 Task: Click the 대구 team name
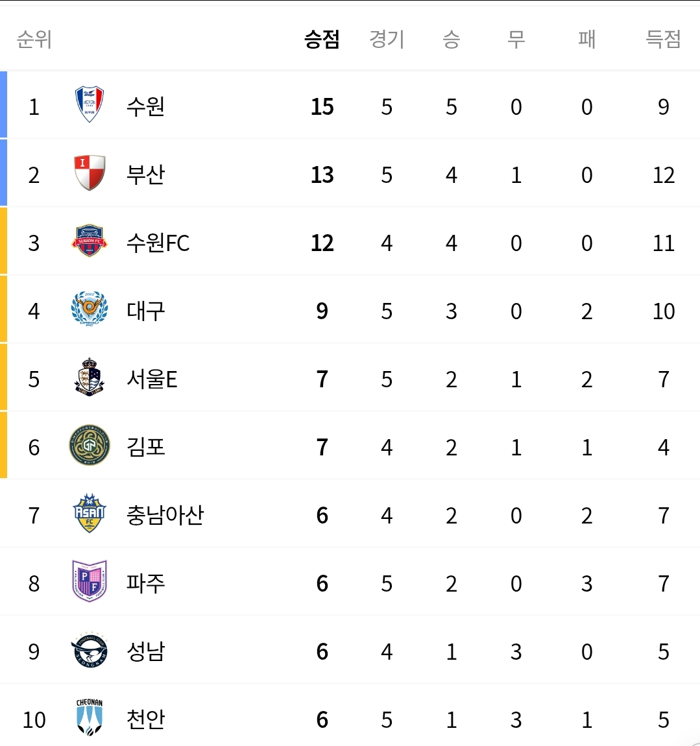click(146, 311)
